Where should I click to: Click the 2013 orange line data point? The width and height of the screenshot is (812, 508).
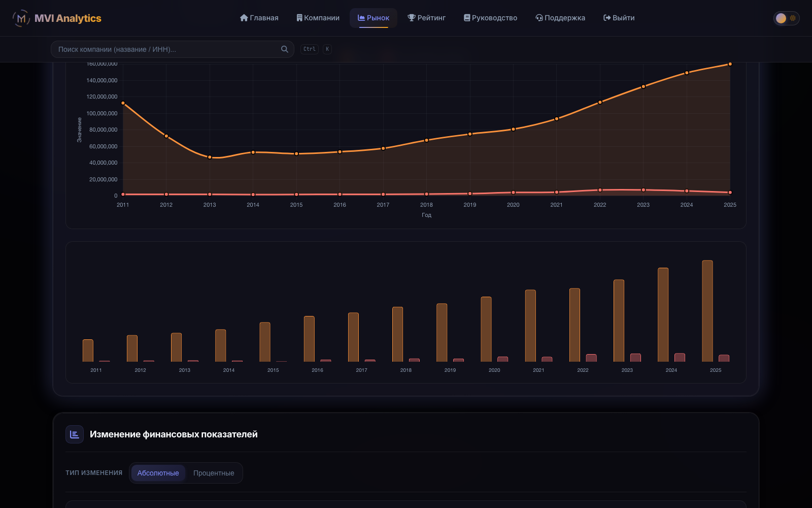click(x=210, y=157)
